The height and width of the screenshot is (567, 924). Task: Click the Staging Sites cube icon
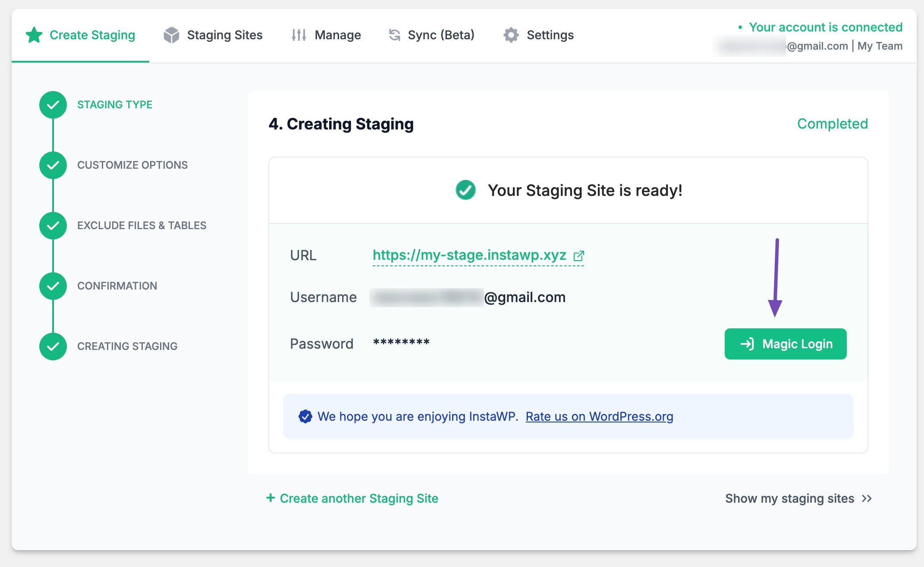171,35
